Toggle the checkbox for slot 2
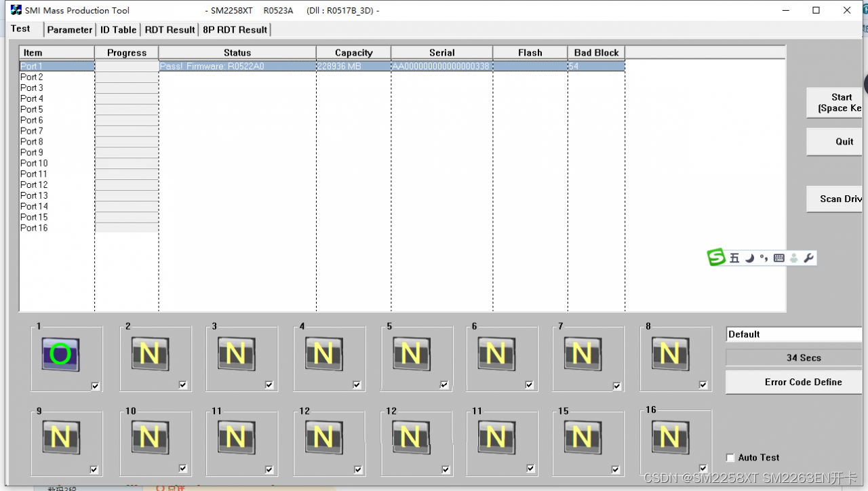 [x=183, y=385]
